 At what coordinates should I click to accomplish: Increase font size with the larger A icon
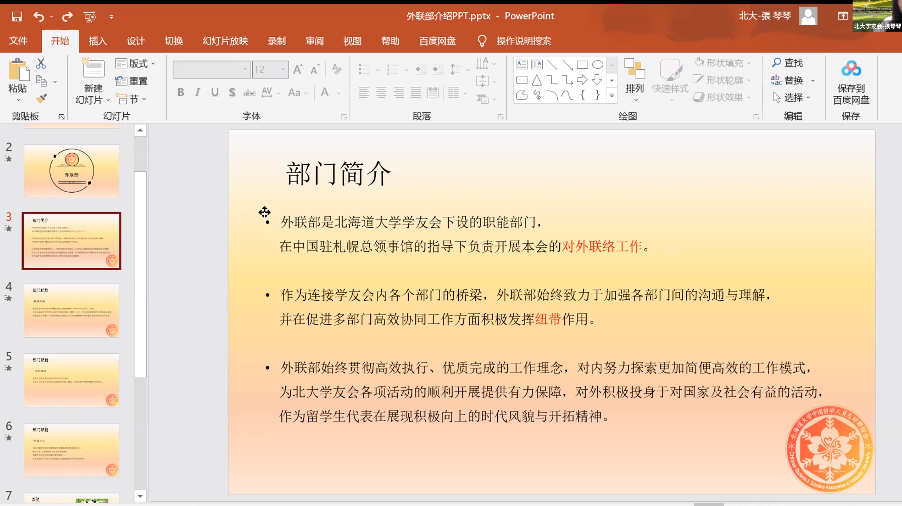coord(297,70)
